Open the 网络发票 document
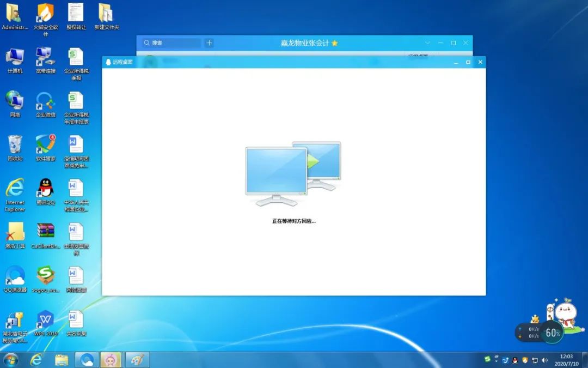 point(76,279)
